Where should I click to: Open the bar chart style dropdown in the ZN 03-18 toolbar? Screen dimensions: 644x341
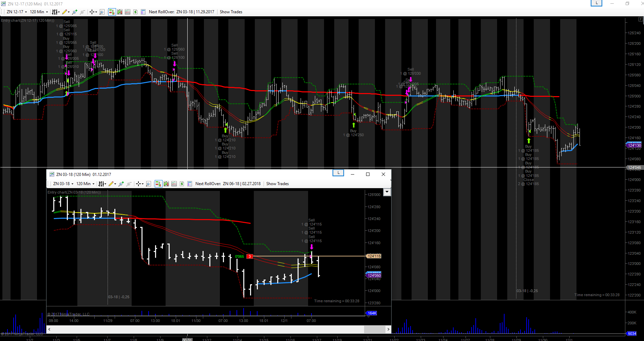click(x=102, y=184)
